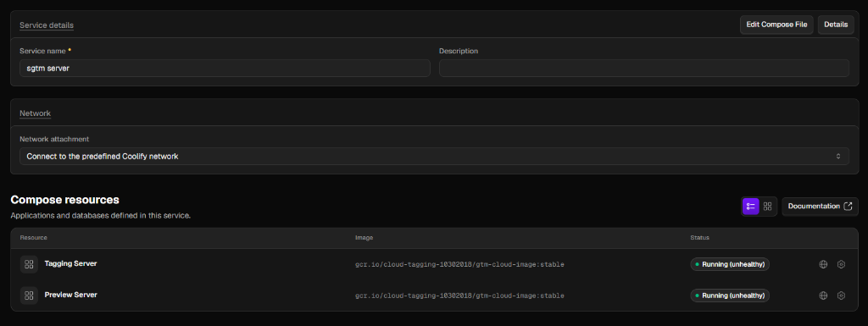Screen dimensions: 868x326
Task: Click the Tagging Server resource icon
Action: coord(30,264)
